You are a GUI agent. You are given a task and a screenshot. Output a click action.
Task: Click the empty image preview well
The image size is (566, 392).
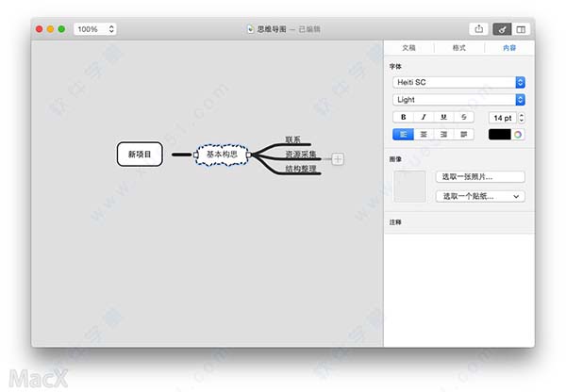409,187
